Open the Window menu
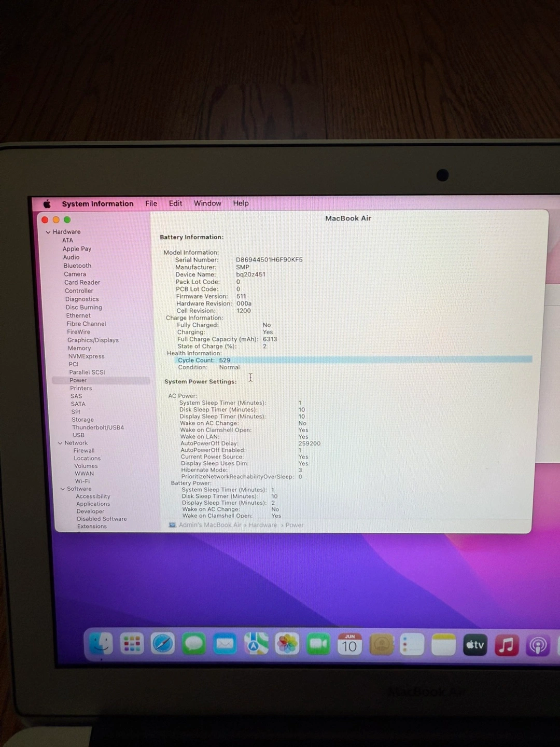This screenshot has height=747, width=560. [207, 203]
